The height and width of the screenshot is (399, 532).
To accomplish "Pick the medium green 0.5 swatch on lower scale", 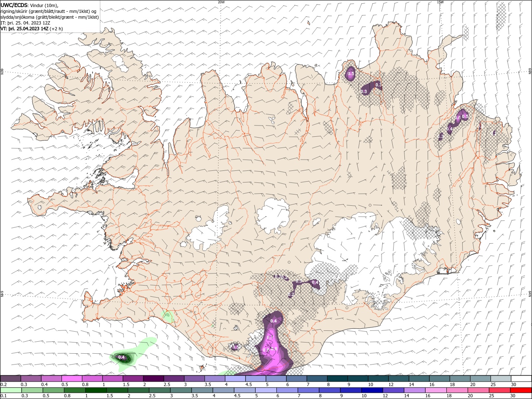I will click(x=54, y=390).
